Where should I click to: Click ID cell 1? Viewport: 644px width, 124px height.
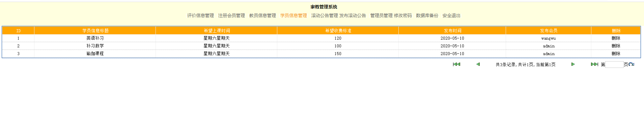point(18,38)
